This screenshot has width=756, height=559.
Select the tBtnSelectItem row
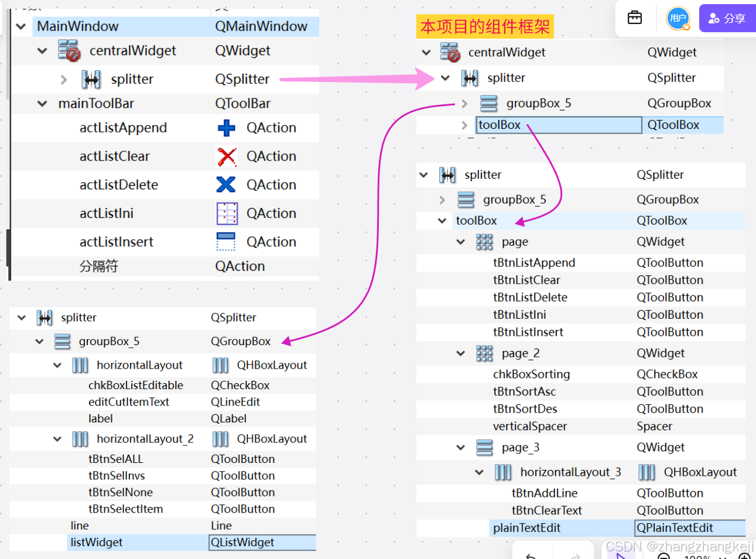[163, 509]
